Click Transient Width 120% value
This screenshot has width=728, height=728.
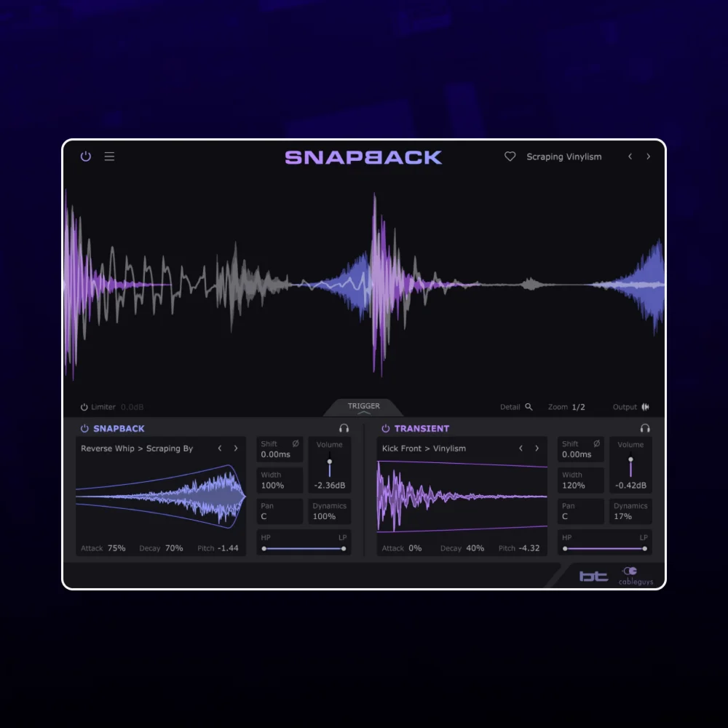(574, 486)
